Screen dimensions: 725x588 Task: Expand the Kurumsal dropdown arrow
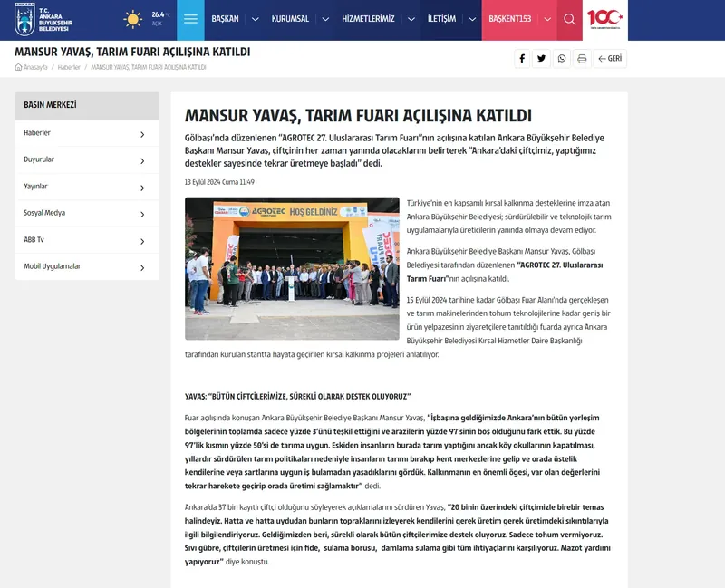pos(324,19)
